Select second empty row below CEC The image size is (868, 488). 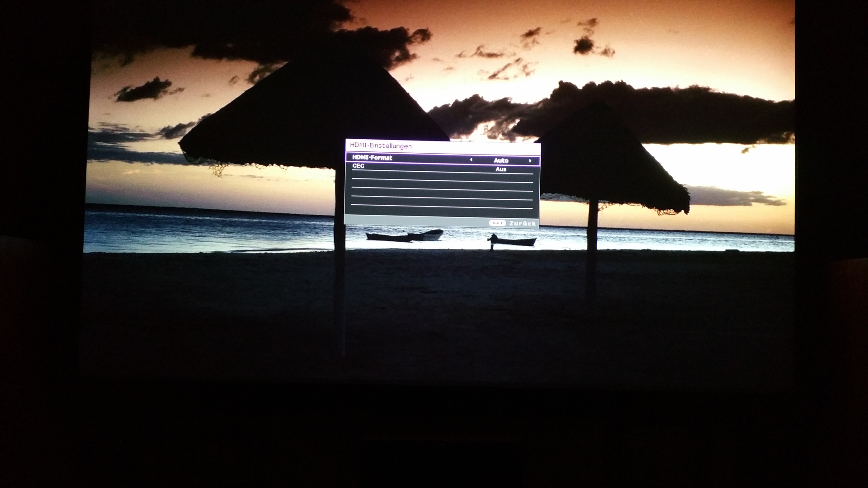442,186
